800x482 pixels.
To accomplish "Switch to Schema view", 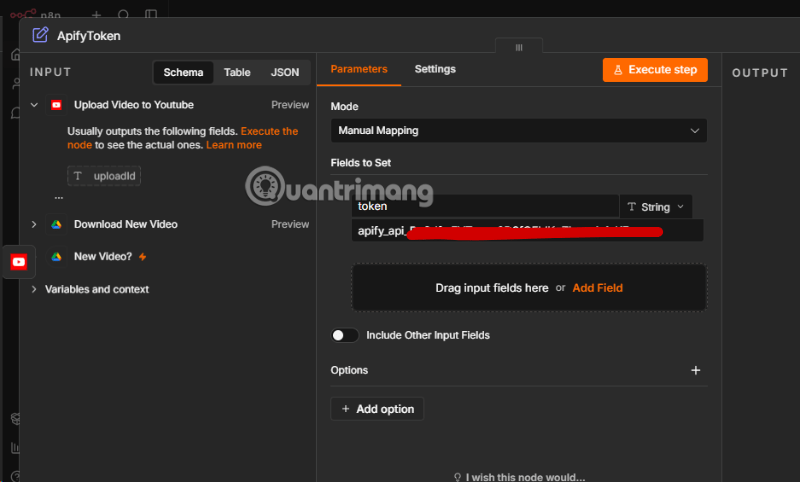I will 183,72.
